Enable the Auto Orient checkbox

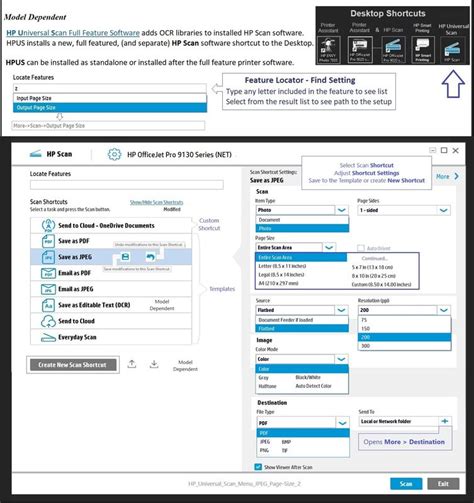tap(360, 248)
